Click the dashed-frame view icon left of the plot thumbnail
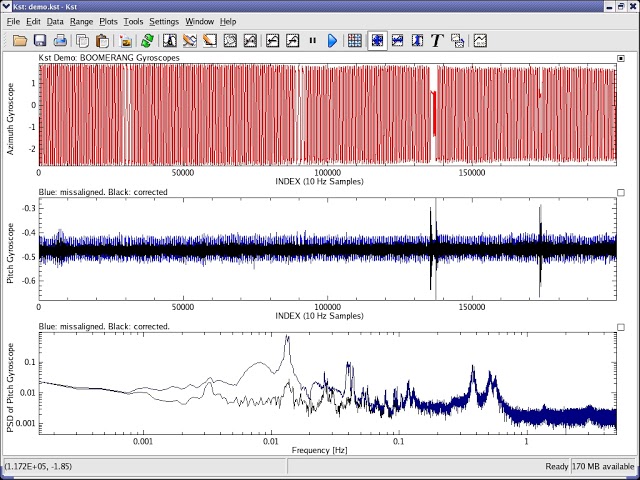Screen dimensions: 640x480 coord(230,40)
